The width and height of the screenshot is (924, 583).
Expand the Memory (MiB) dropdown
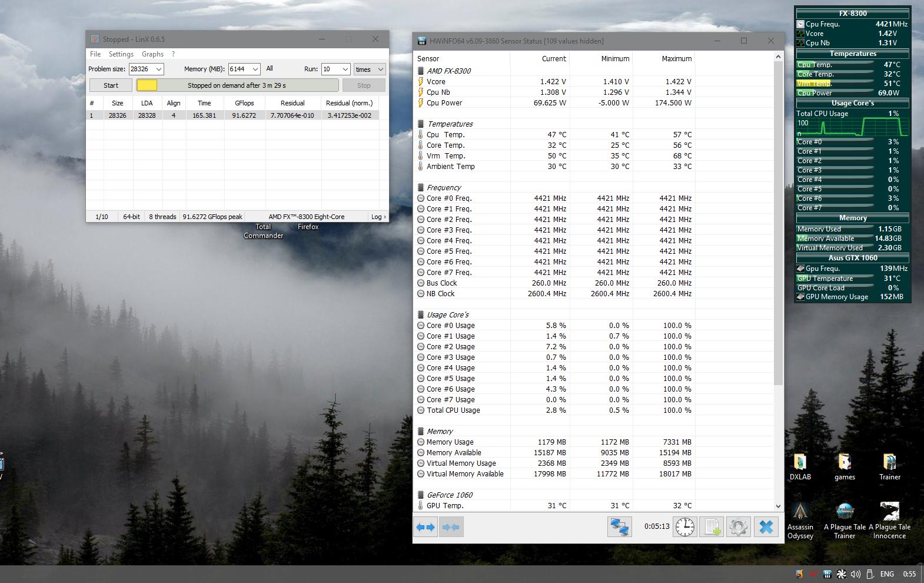[x=255, y=69]
